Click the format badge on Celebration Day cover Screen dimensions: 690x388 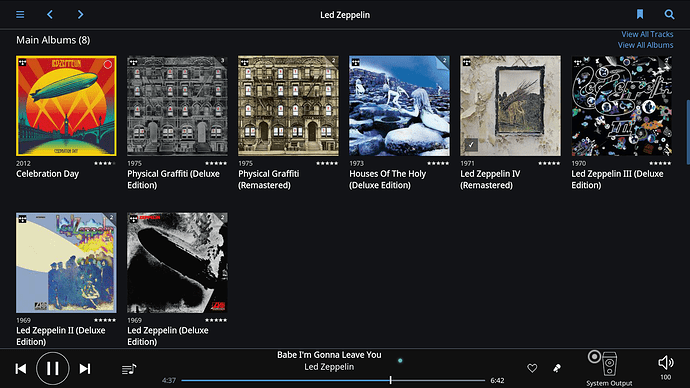(x=22, y=63)
